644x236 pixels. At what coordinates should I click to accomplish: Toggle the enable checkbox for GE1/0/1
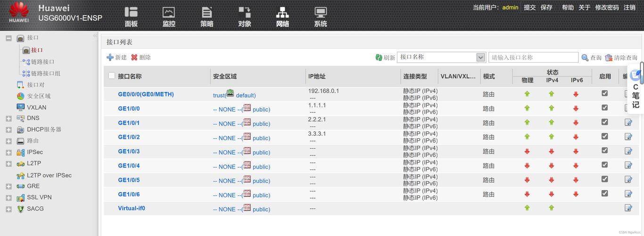604,122
